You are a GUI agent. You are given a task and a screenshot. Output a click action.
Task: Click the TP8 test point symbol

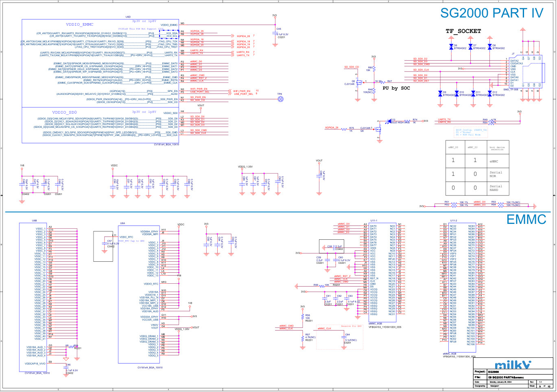tap(280, 99)
